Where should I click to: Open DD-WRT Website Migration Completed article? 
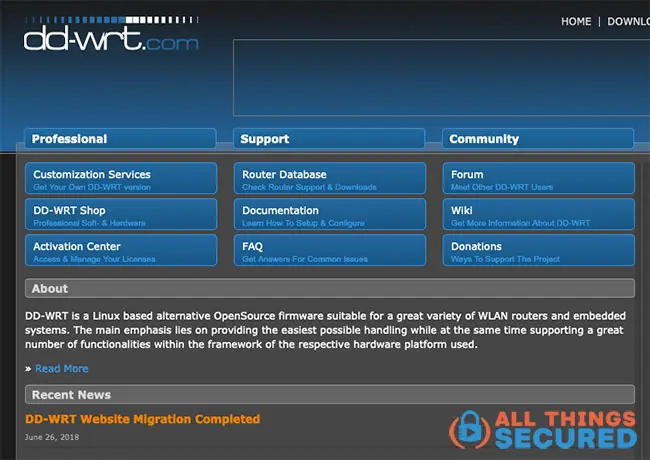143,419
